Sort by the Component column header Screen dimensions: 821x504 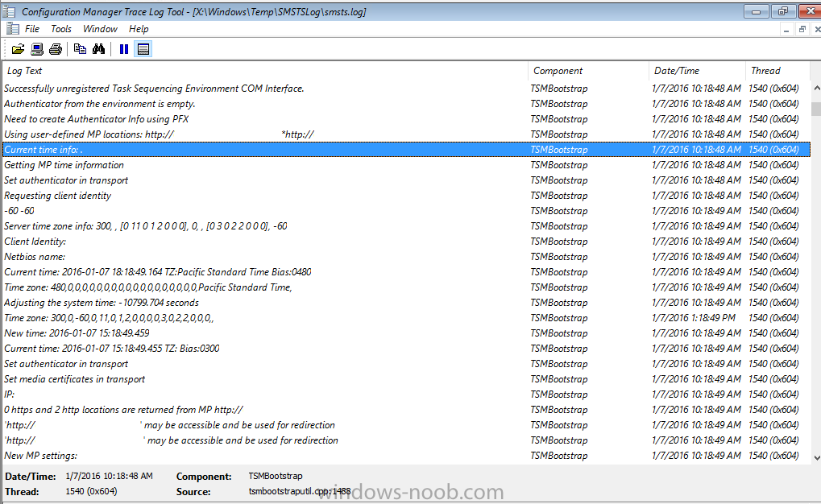588,71
